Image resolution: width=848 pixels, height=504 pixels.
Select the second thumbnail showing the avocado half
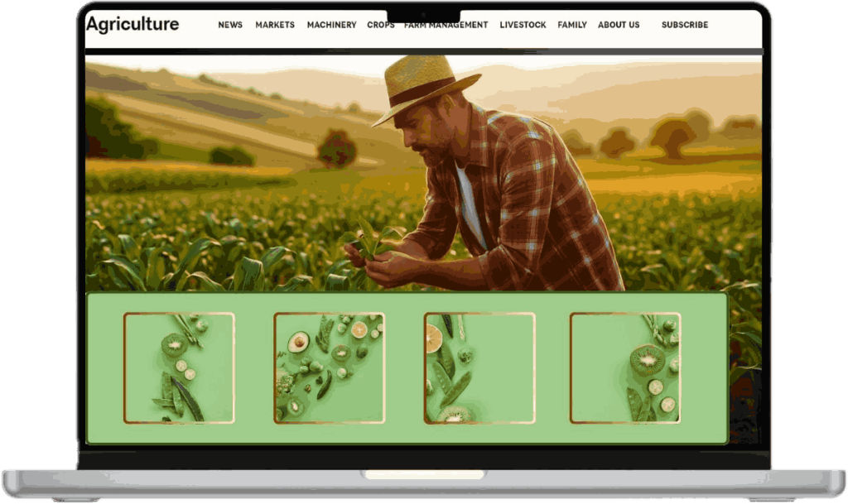pos(329,367)
